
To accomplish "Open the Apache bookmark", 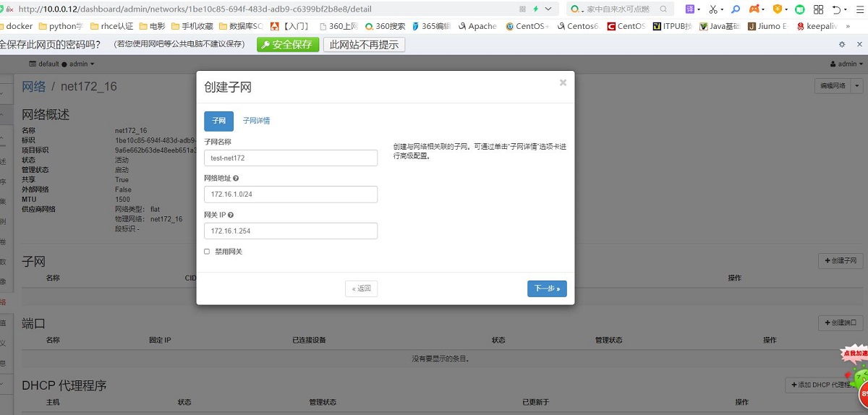I will click(477, 26).
